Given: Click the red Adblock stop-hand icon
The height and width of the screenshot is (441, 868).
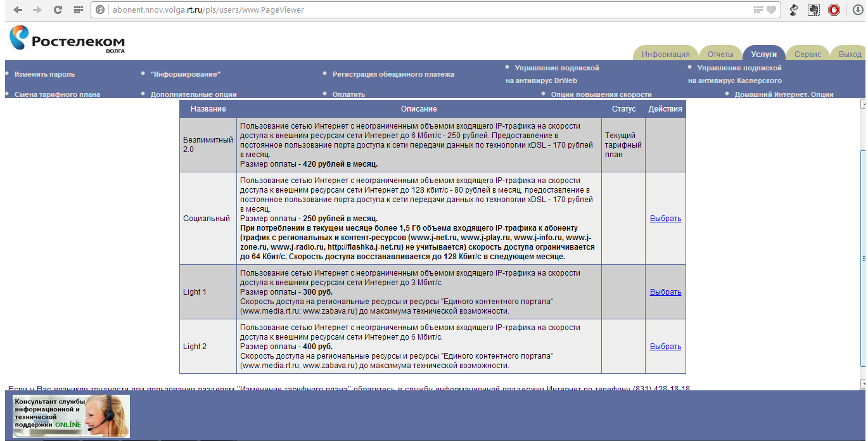Looking at the screenshot, I should pyautogui.click(x=834, y=10).
